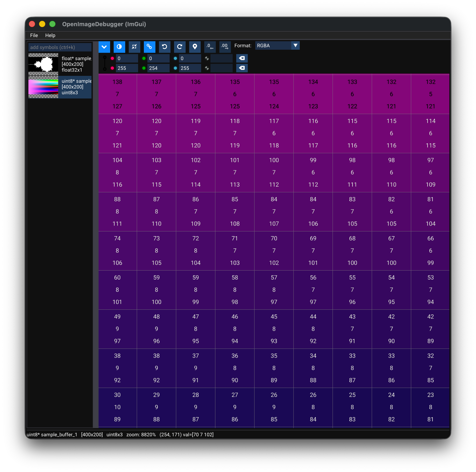Open the File menu

[x=34, y=35]
